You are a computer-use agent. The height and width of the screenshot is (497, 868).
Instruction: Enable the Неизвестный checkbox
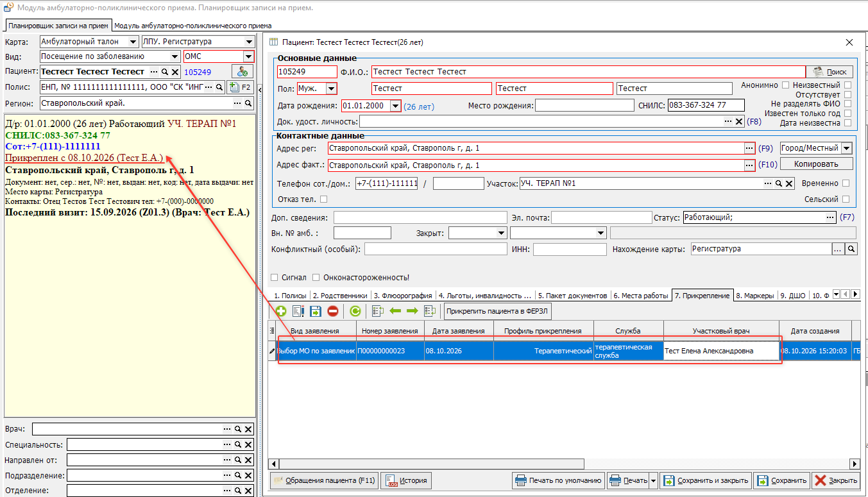(x=848, y=85)
